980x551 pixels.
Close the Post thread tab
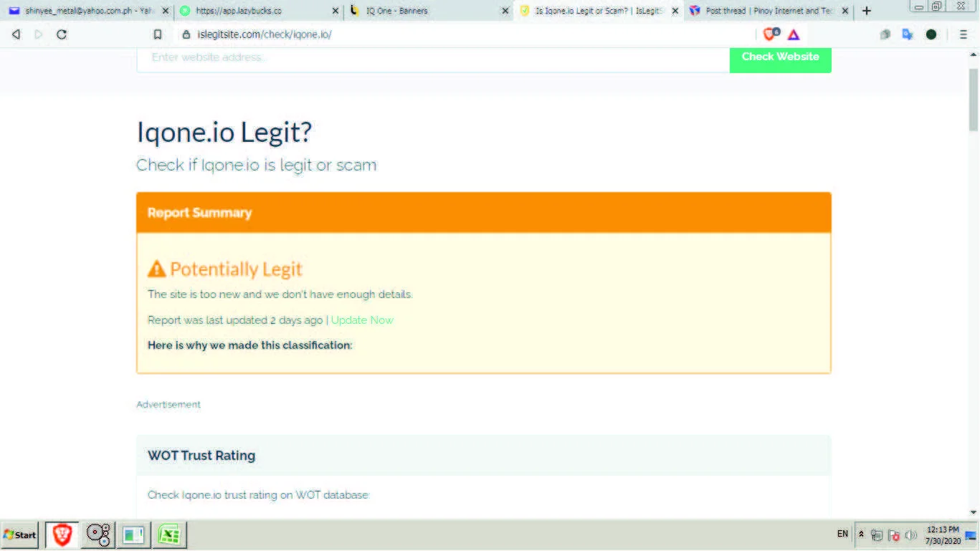pos(845,11)
